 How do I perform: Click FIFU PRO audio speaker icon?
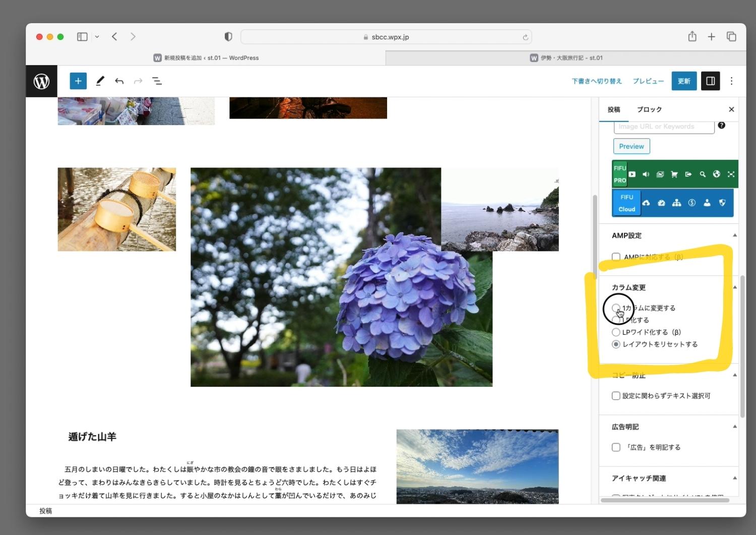point(646,174)
